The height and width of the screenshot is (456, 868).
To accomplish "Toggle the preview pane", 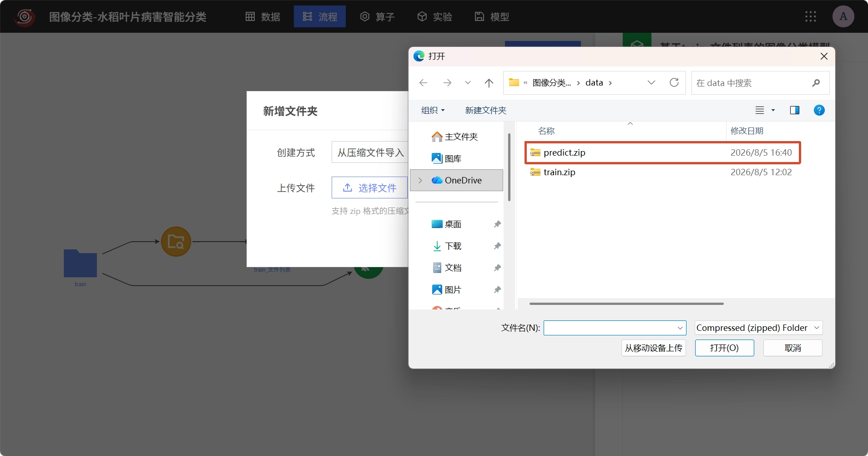I will (x=795, y=110).
